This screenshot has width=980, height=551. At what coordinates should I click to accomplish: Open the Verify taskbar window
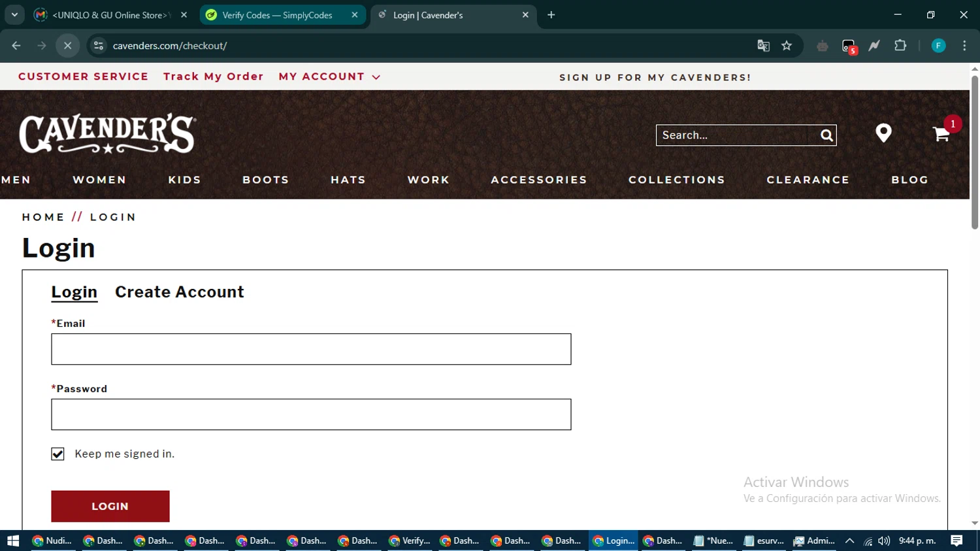click(410, 541)
